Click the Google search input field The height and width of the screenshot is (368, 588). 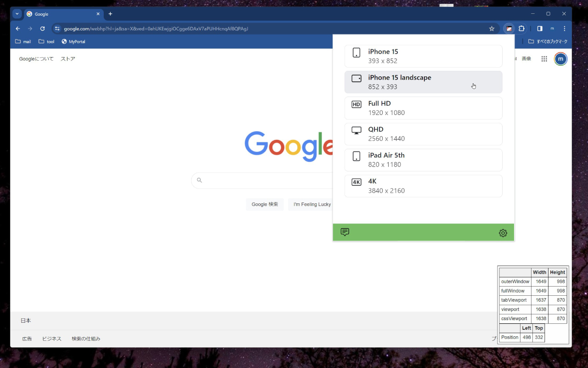click(x=262, y=180)
